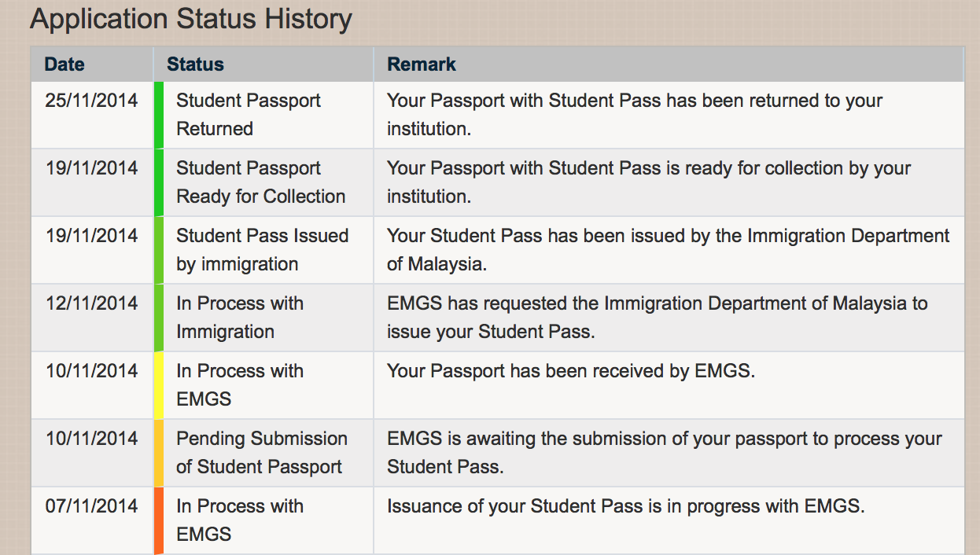Click the yellow bar beside 10/11/2014 In Process with EMGS
This screenshot has width=980, height=555.
159,385
